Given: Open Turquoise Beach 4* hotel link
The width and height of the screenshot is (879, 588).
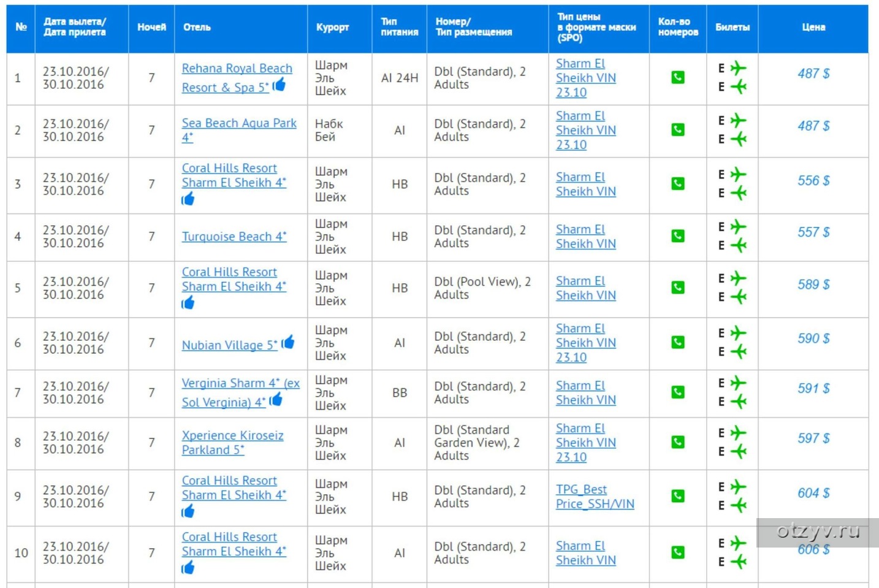Looking at the screenshot, I should point(234,237).
